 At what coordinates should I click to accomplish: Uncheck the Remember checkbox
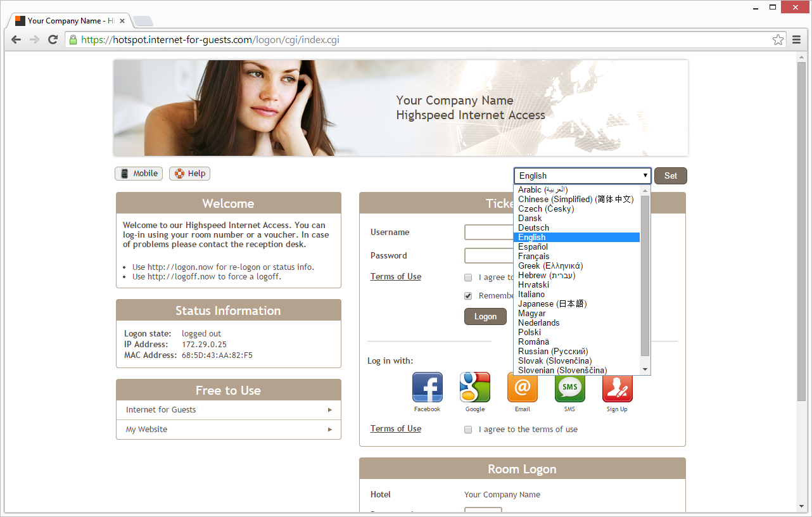(468, 296)
